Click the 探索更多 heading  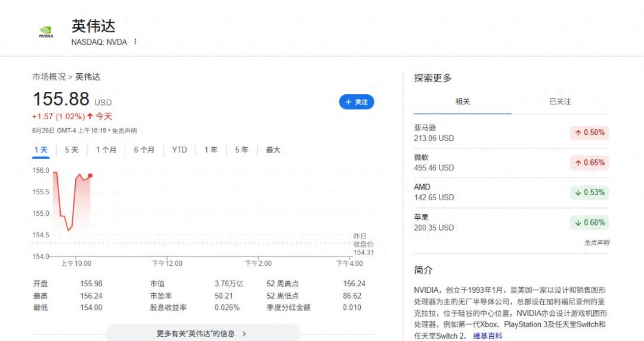point(432,77)
